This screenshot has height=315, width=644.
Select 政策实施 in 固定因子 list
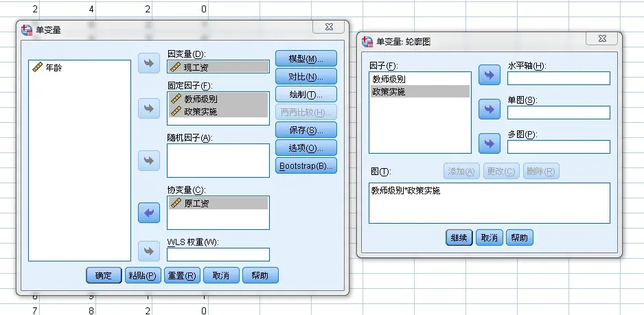pos(218,111)
